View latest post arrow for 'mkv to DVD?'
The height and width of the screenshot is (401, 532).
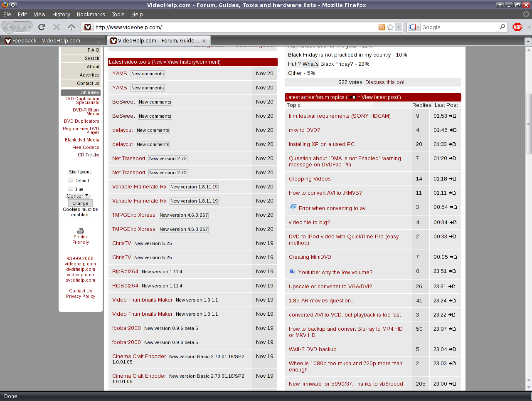pos(453,130)
